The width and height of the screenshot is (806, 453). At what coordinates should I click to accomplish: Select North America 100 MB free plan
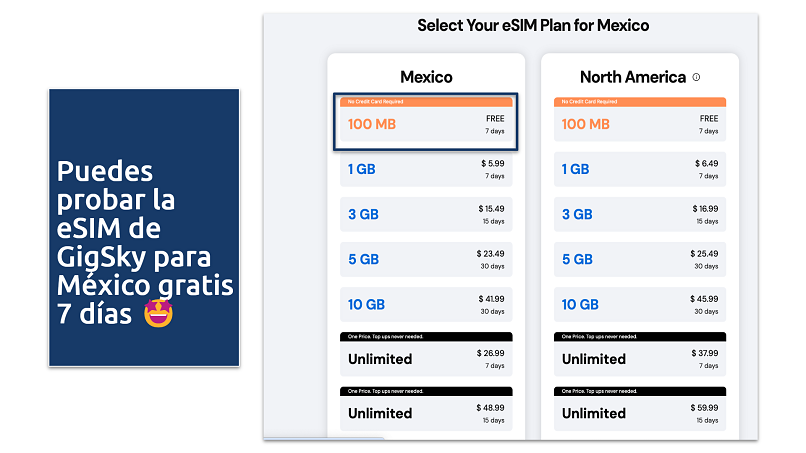(640, 124)
